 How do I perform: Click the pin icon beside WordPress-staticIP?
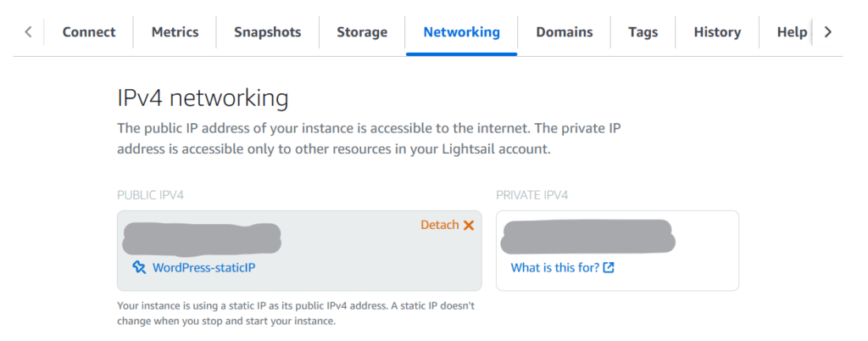140,267
